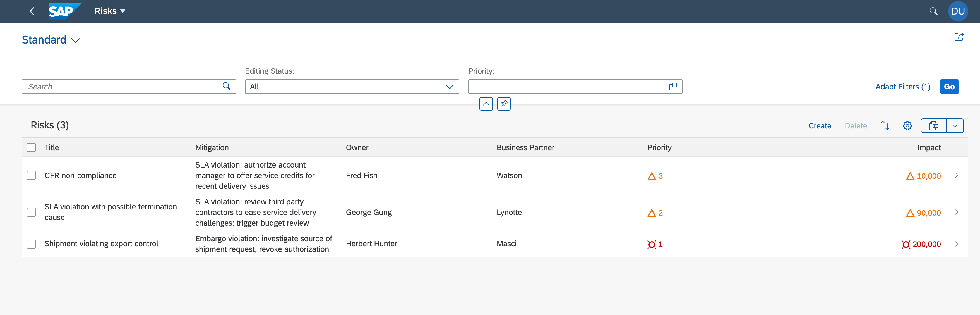980x315 pixels.
Task: Click the share icon at top right
Action: coord(959,37)
